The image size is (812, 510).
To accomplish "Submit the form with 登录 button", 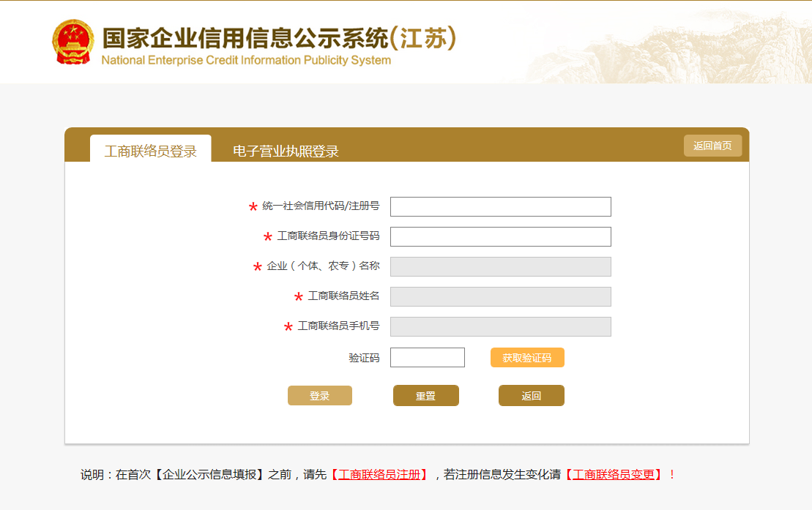I will pyautogui.click(x=319, y=396).
